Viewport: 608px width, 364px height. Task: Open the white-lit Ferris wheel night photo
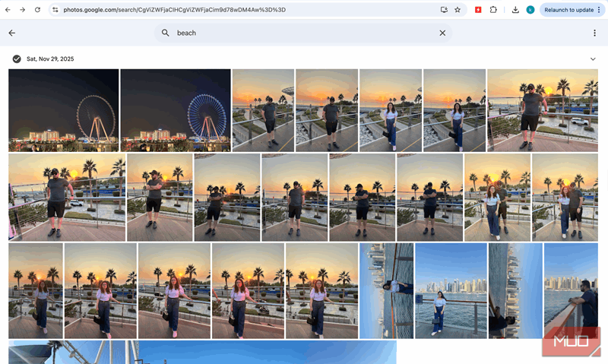click(64, 110)
